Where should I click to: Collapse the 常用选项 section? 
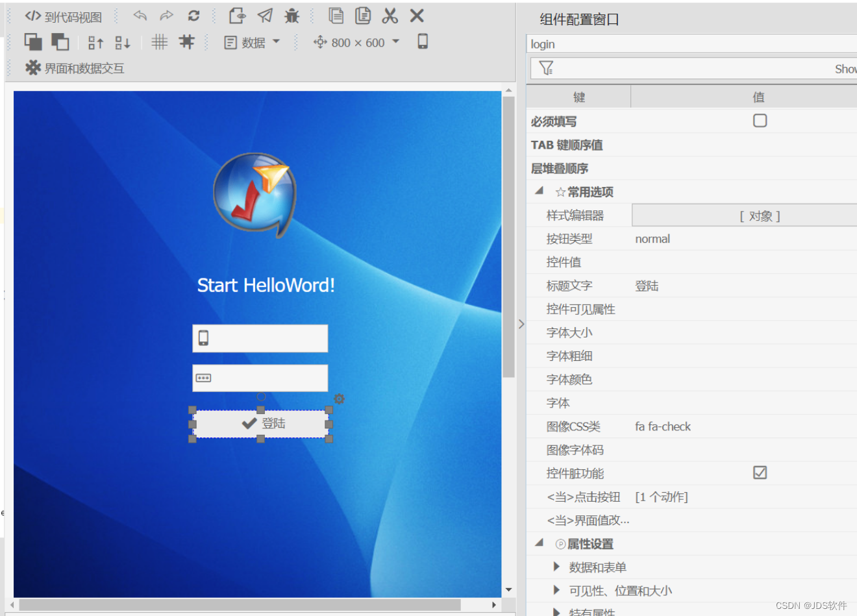[539, 191]
